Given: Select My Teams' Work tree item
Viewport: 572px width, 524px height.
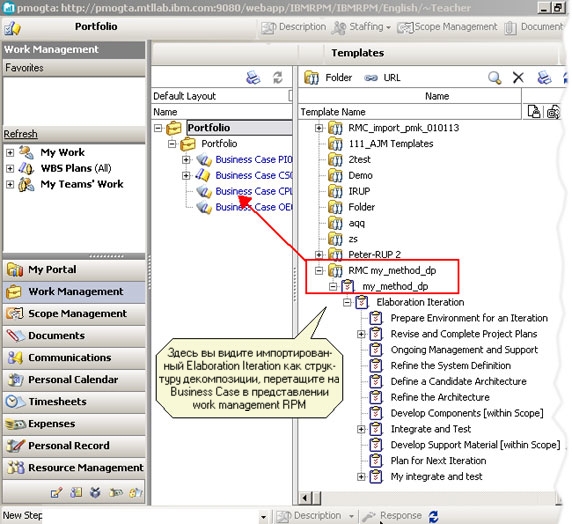Looking at the screenshot, I should coord(82,184).
